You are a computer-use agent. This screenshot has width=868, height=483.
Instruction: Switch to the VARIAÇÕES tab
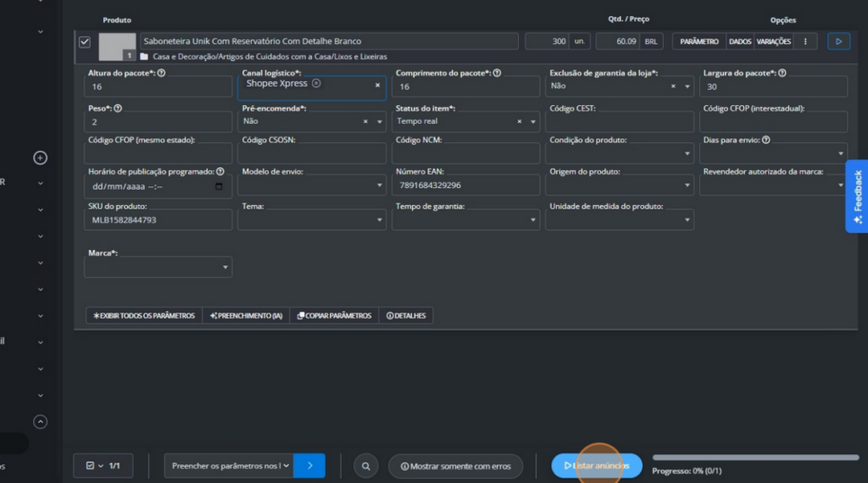click(773, 42)
